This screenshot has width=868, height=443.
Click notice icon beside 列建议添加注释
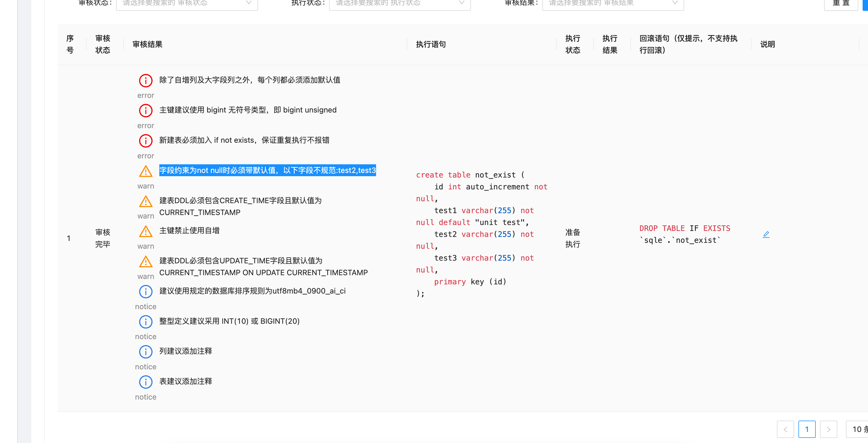(x=146, y=352)
